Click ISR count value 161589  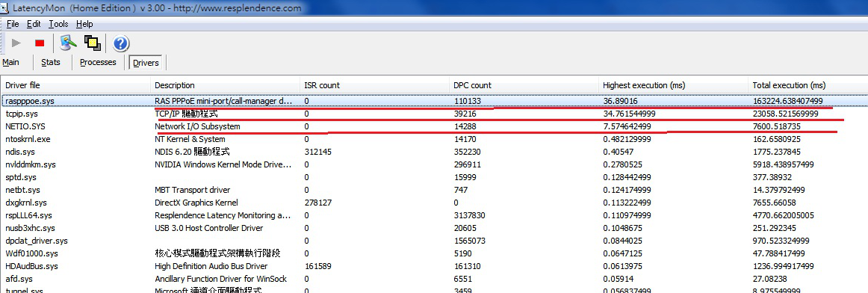(x=318, y=266)
